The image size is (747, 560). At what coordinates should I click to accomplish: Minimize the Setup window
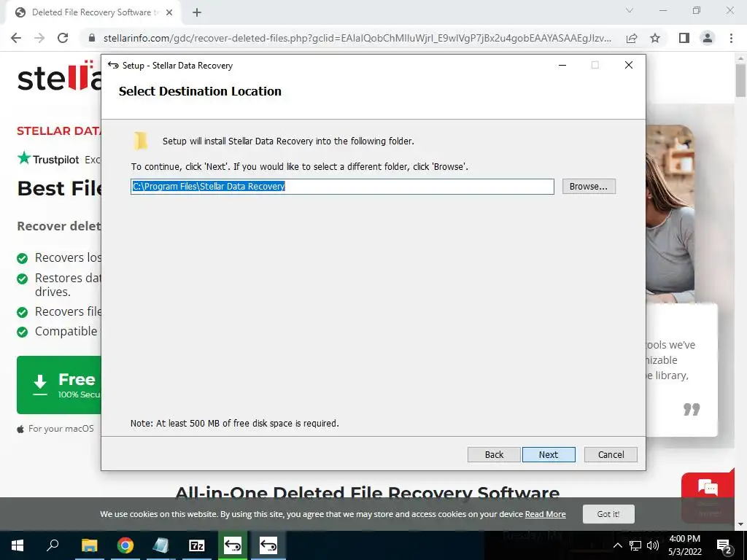[x=562, y=65]
